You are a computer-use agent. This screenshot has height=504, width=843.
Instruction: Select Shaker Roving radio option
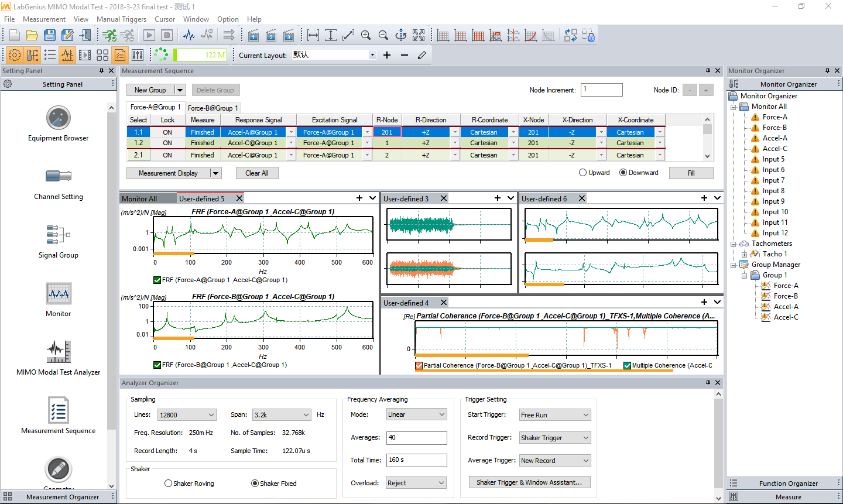tap(168, 484)
